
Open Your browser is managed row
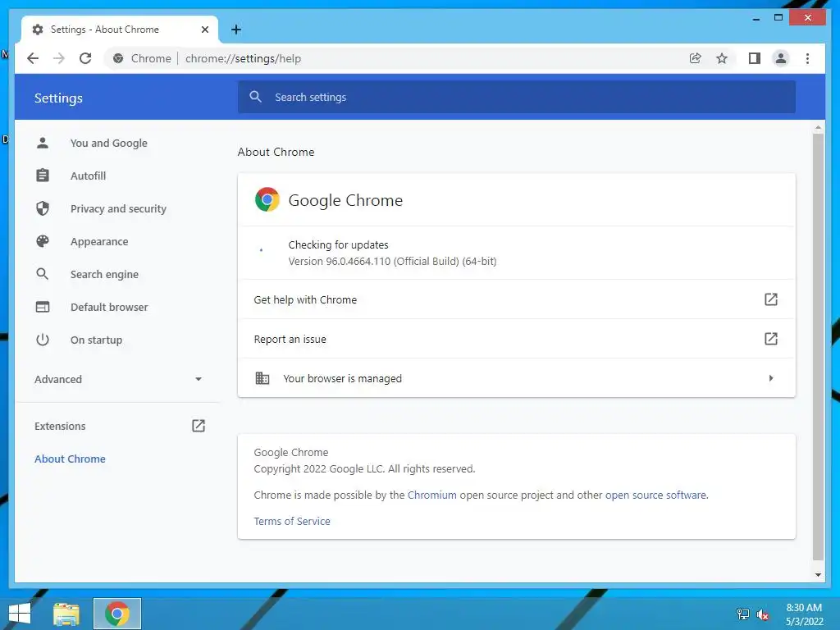pos(517,378)
